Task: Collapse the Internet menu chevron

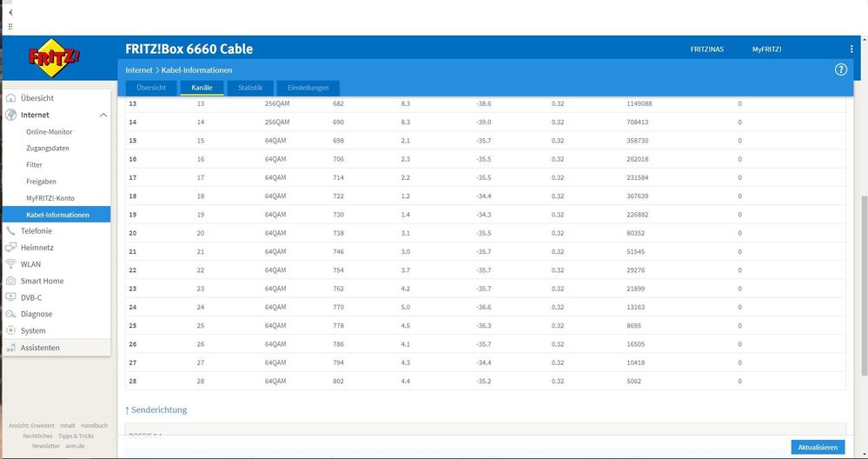Action: coord(103,115)
